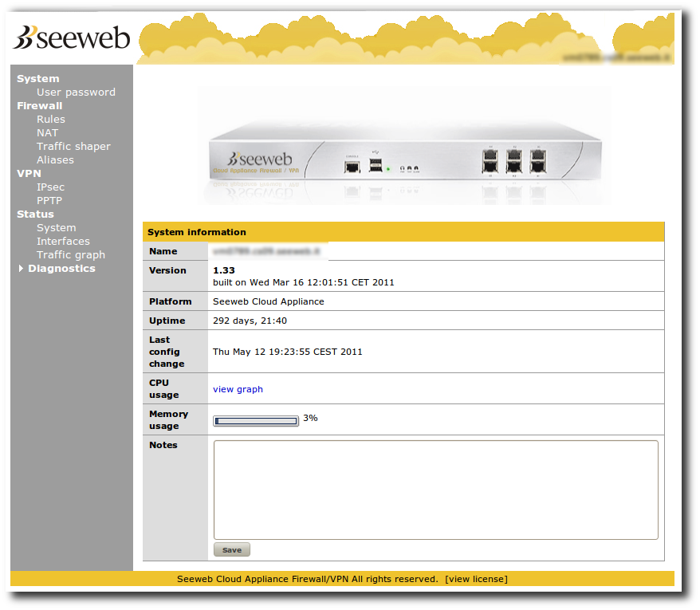Open IPsec VPN settings
This screenshot has height=610, width=700.
click(x=50, y=187)
